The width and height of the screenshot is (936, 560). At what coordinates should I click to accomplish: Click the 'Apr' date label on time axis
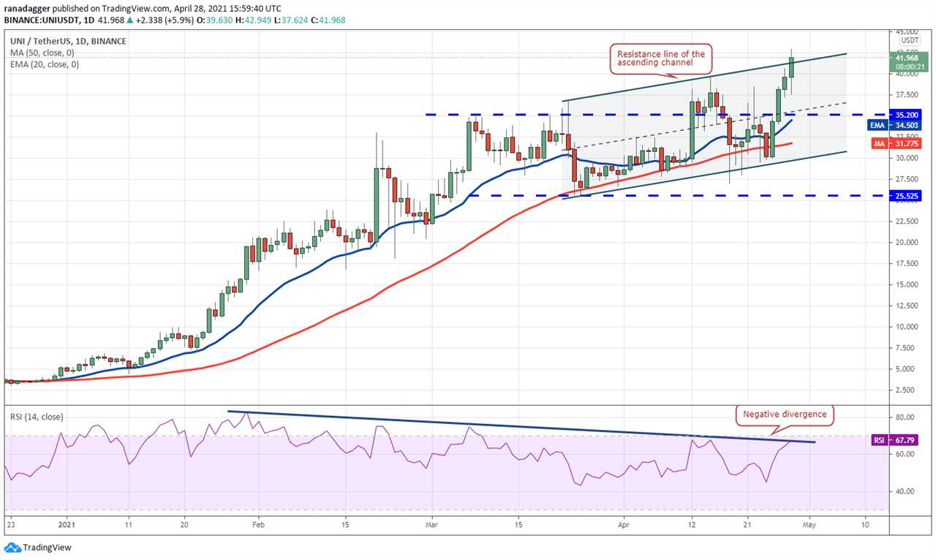coord(623,524)
